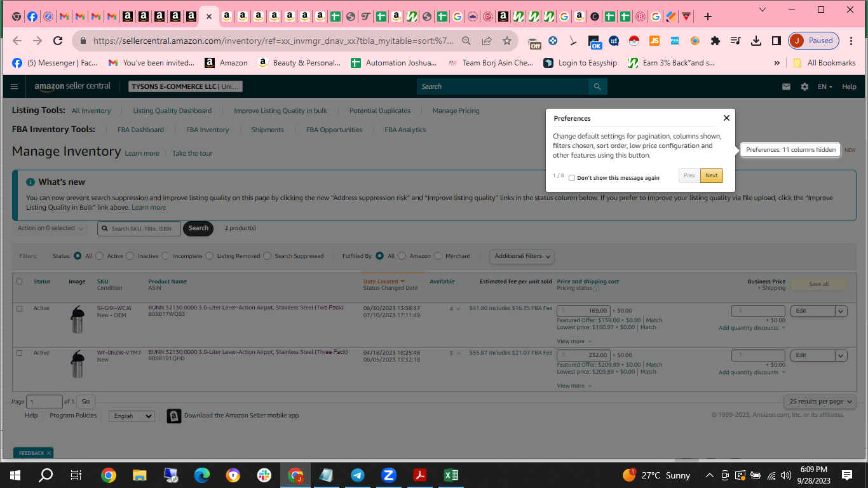
Task: Open the Edit dropdown arrow for the Three Pack row
Action: click(x=841, y=355)
